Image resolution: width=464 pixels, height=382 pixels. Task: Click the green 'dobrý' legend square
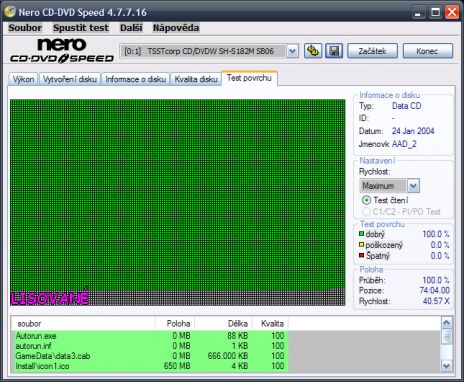(361, 234)
